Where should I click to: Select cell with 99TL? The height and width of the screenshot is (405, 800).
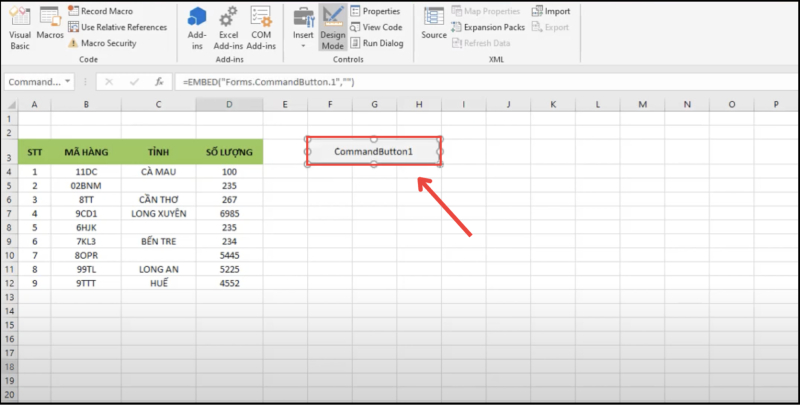pos(86,269)
